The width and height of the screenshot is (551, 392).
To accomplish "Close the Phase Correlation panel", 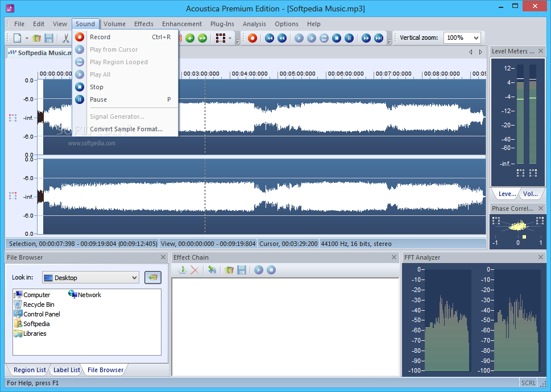I will coord(541,208).
